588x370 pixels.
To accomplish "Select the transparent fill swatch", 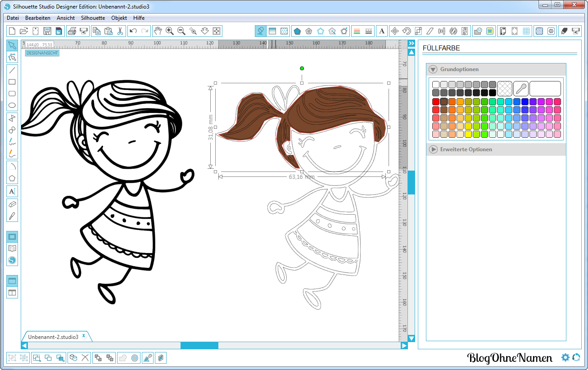I will click(x=505, y=88).
